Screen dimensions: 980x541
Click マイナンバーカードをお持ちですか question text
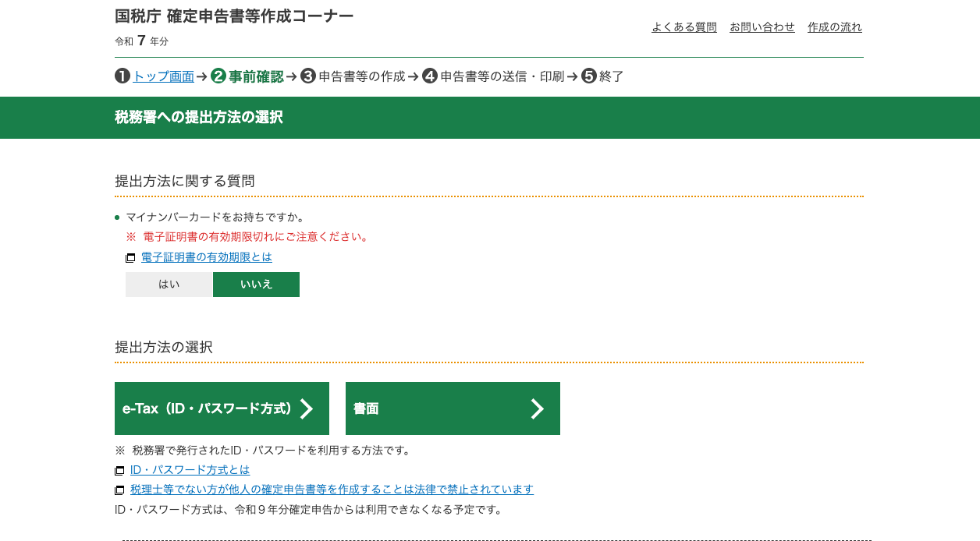point(215,217)
